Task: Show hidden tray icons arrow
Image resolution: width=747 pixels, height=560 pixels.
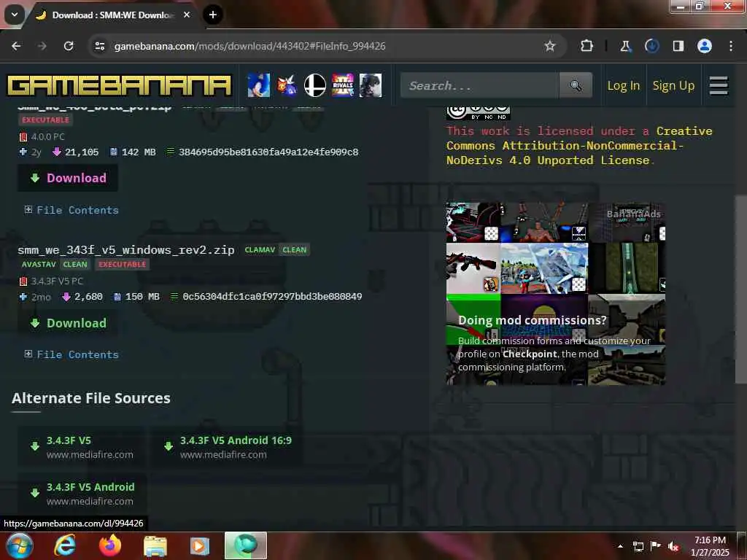Action: 620,546
